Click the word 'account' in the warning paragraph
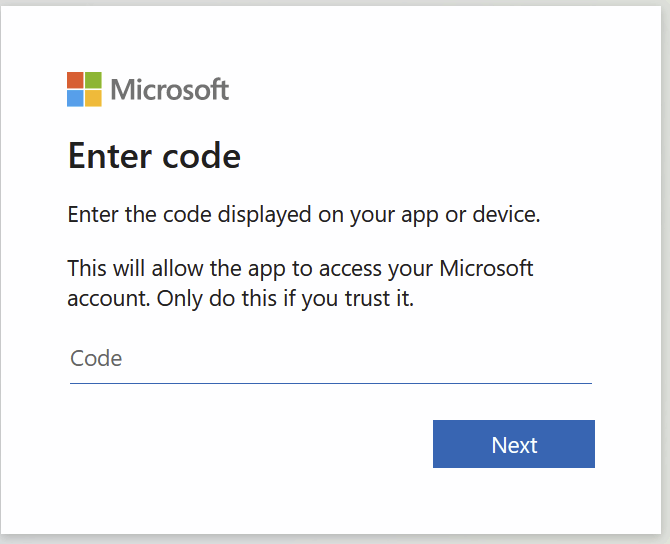 click(109, 299)
